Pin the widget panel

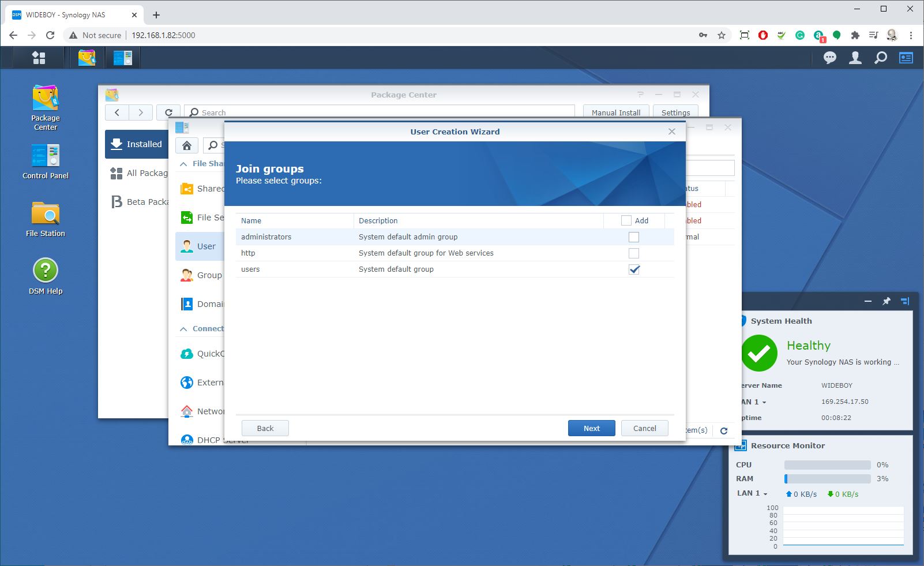tap(887, 301)
